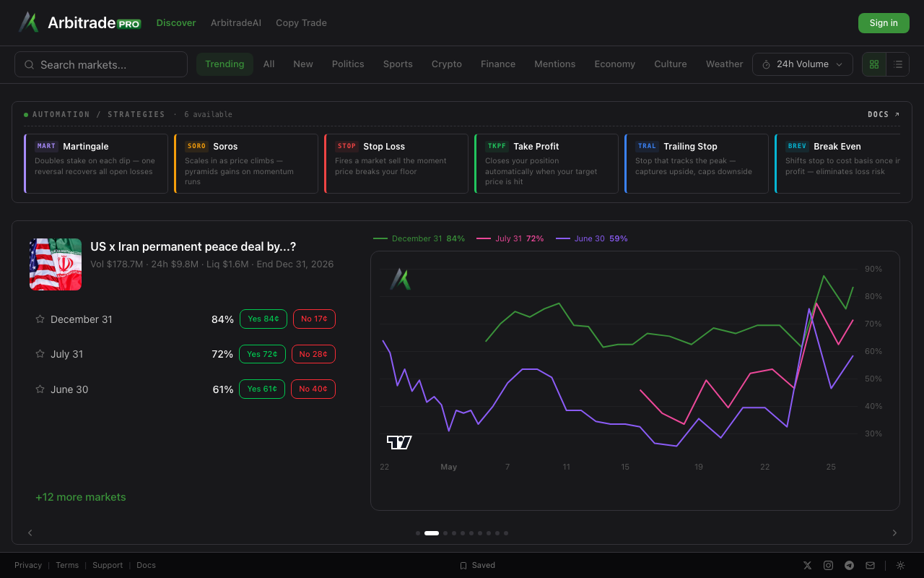Buy No 28¢ for July 31
The width and height of the screenshot is (924, 578).
313,354
